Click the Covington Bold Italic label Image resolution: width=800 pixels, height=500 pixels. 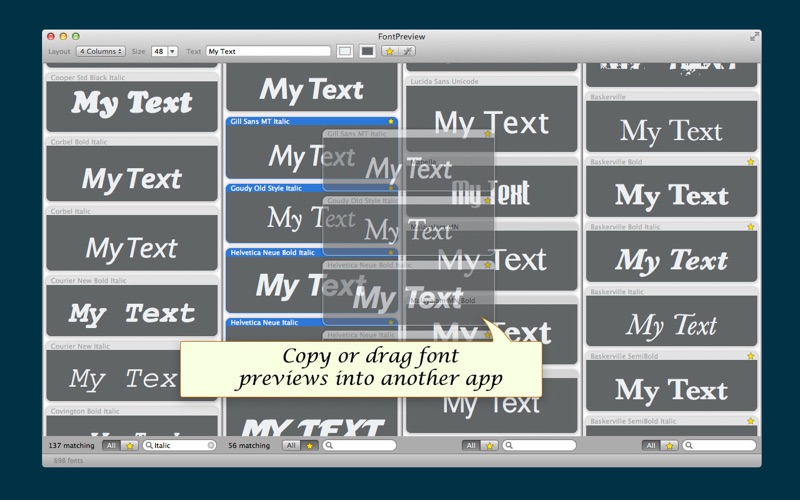85,411
